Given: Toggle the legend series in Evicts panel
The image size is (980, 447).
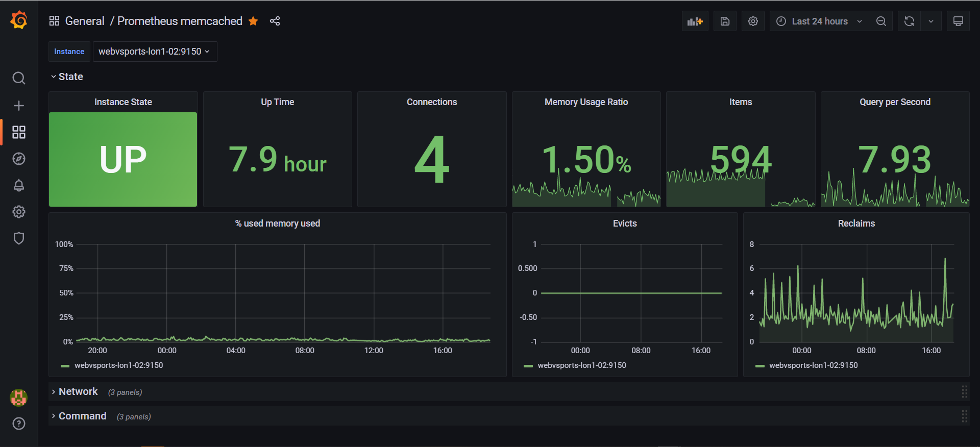Looking at the screenshot, I should point(582,365).
